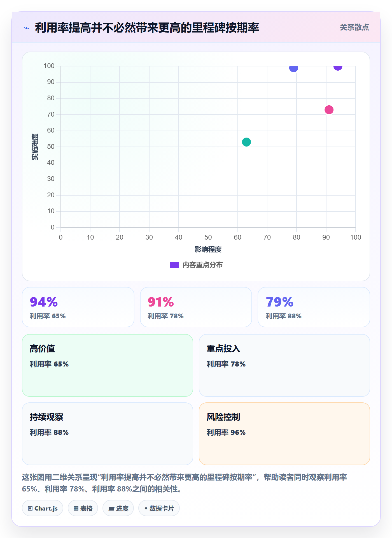Click the 表格 tag chip
The image size is (392, 538).
83,508
